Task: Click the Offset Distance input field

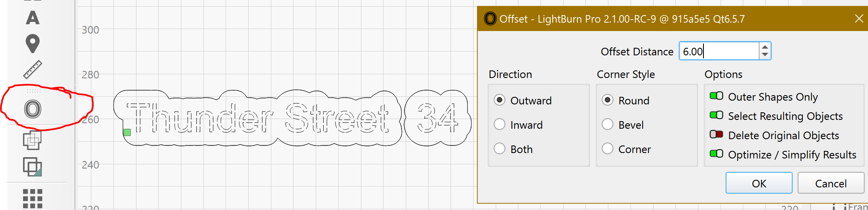Action: [x=719, y=51]
